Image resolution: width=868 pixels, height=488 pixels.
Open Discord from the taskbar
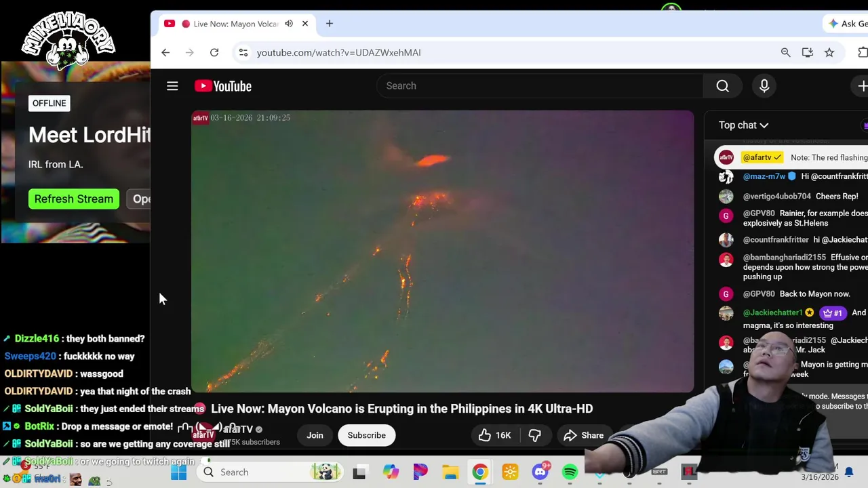click(540, 472)
